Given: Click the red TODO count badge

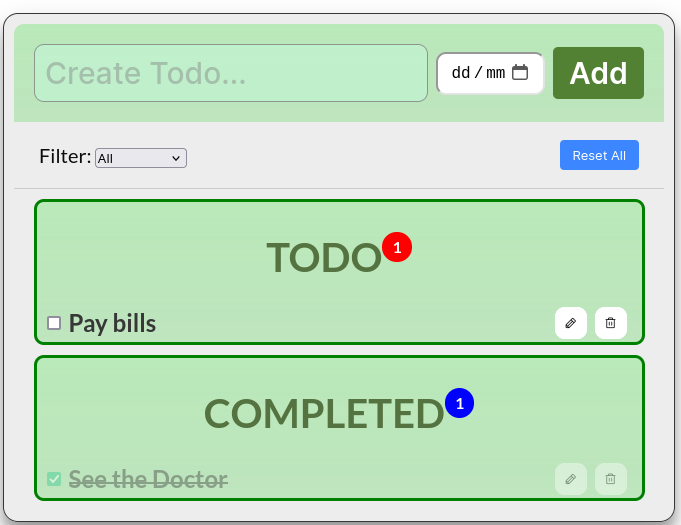Looking at the screenshot, I should pyautogui.click(x=397, y=247).
